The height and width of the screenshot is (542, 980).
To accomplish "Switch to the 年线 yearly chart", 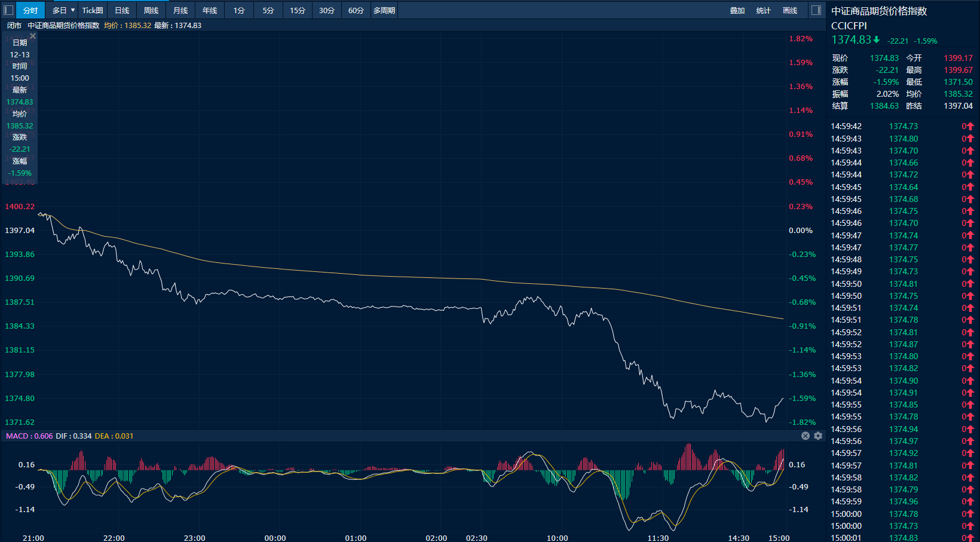I will [x=210, y=10].
